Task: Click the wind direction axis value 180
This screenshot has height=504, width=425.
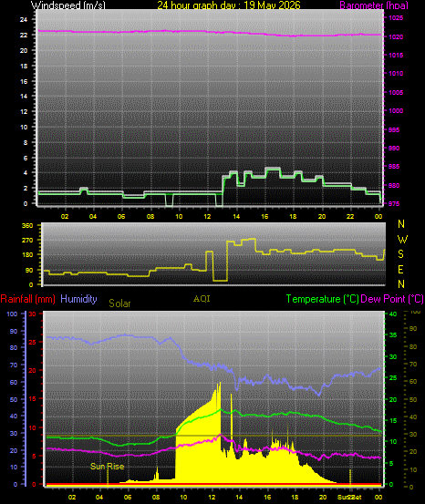Action: (27, 254)
